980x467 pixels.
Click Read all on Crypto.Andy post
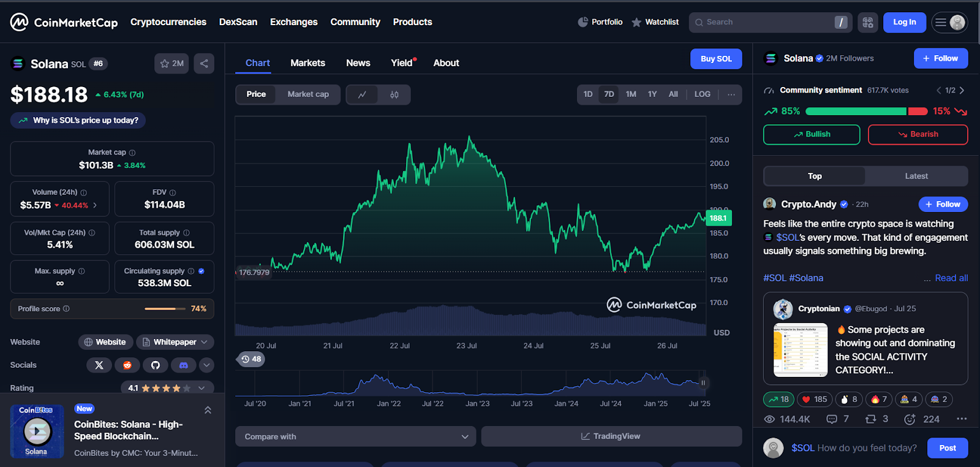[951, 278]
